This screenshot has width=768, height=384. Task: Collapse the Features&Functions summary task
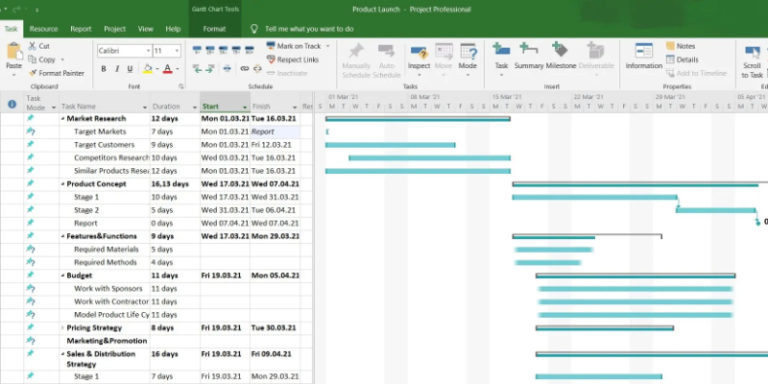coord(63,237)
